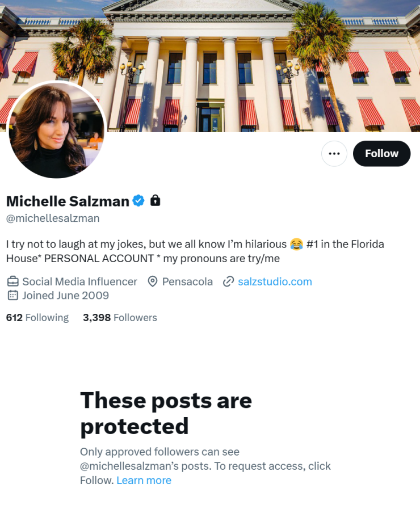Click the Pensacola location label
This screenshot has height=505, width=420.
pyautogui.click(x=187, y=281)
